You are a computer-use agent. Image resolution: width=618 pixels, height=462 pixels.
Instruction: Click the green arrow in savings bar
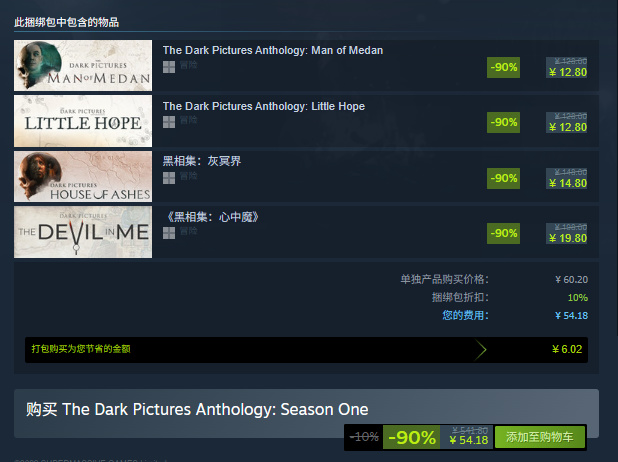point(480,350)
